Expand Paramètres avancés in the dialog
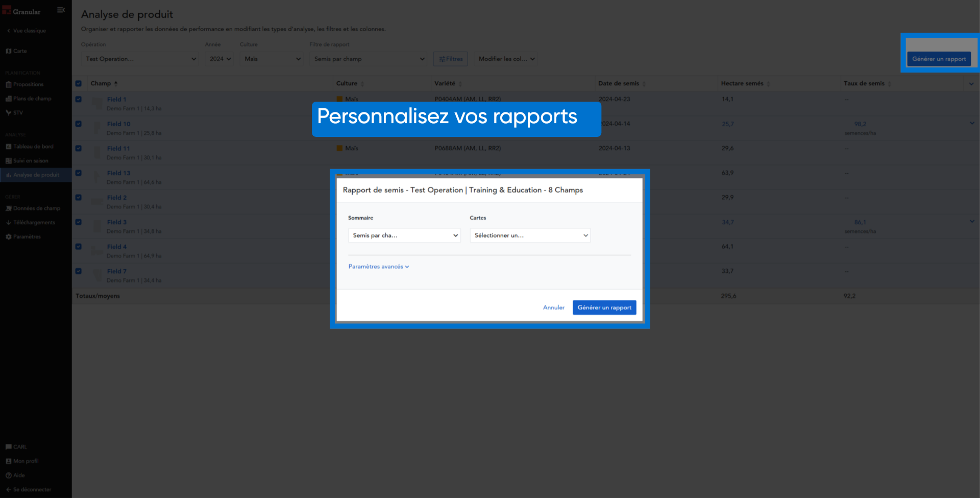Screen dimensions: 980x498 (x=379, y=267)
